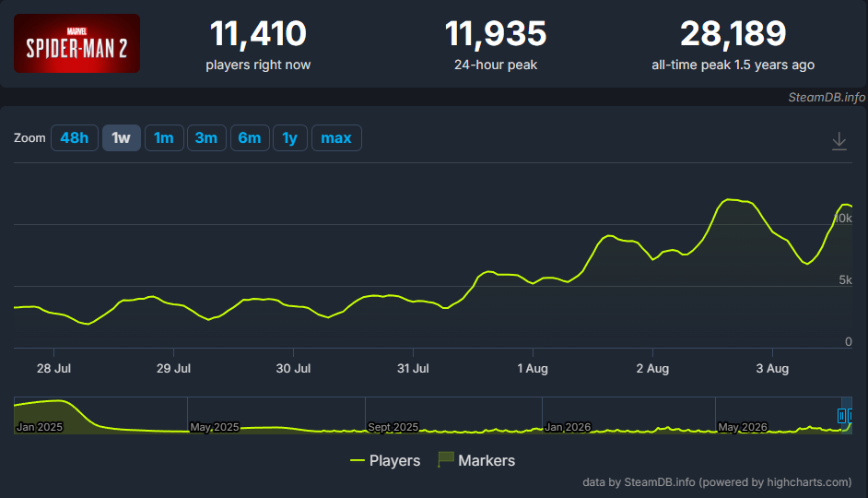Click the 5k y-axis label
Viewport: 868px width, 498px height.
pos(845,280)
